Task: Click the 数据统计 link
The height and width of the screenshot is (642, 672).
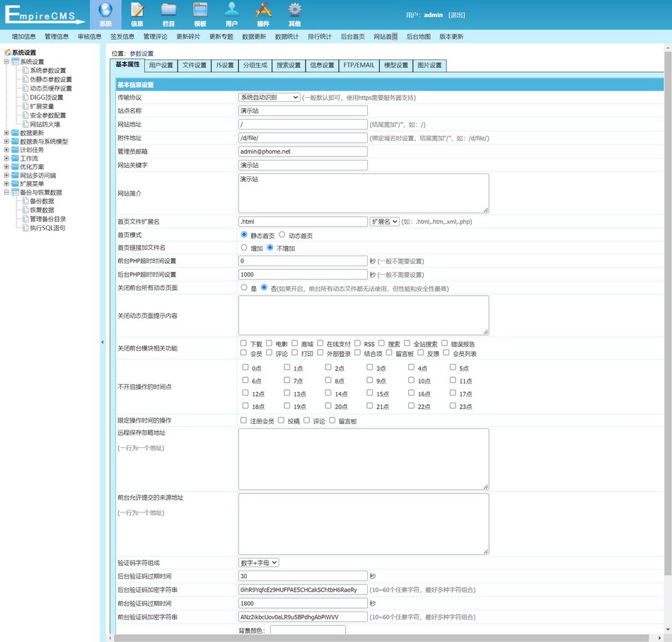Action: pyautogui.click(x=286, y=36)
